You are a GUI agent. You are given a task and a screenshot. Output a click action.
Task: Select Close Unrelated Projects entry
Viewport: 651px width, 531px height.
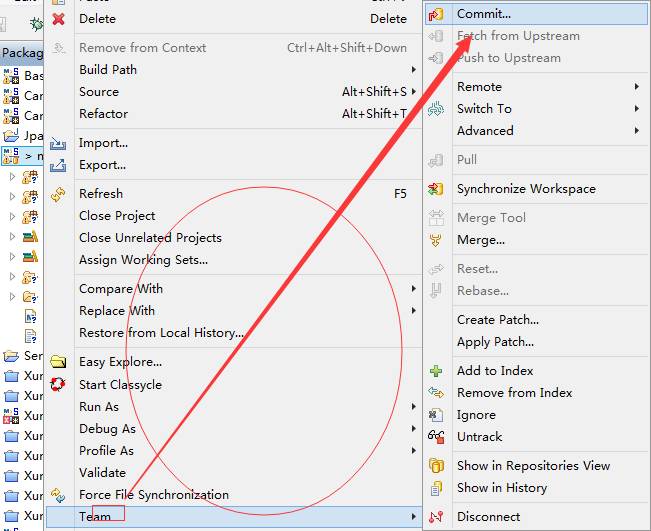[x=233, y=238]
